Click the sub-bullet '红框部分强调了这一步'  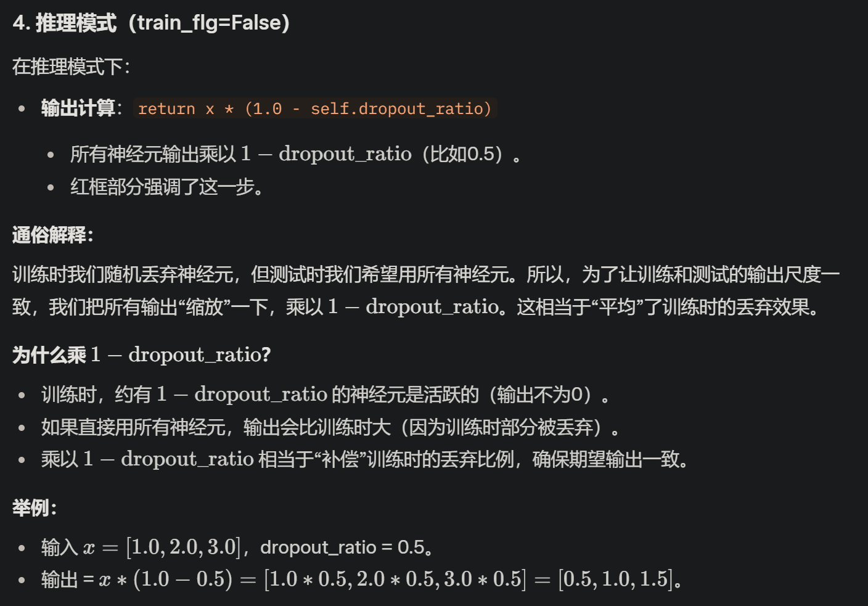click(x=167, y=187)
